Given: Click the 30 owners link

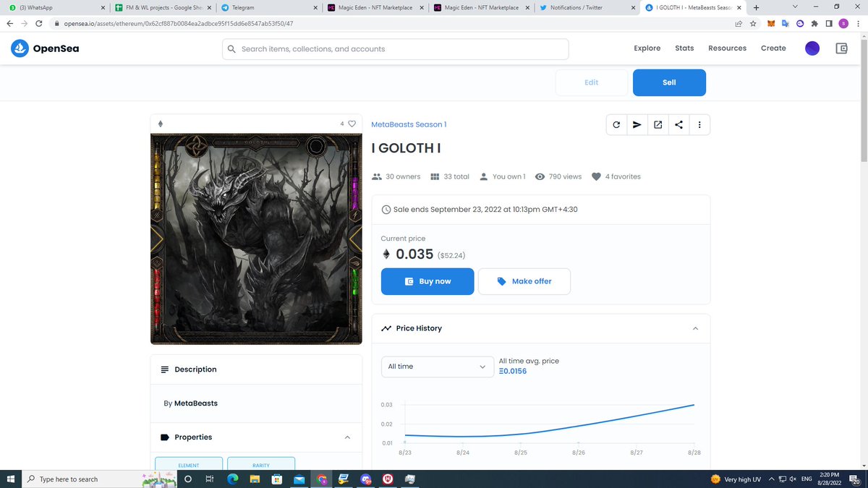Looking at the screenshot, I should point(396,176).
